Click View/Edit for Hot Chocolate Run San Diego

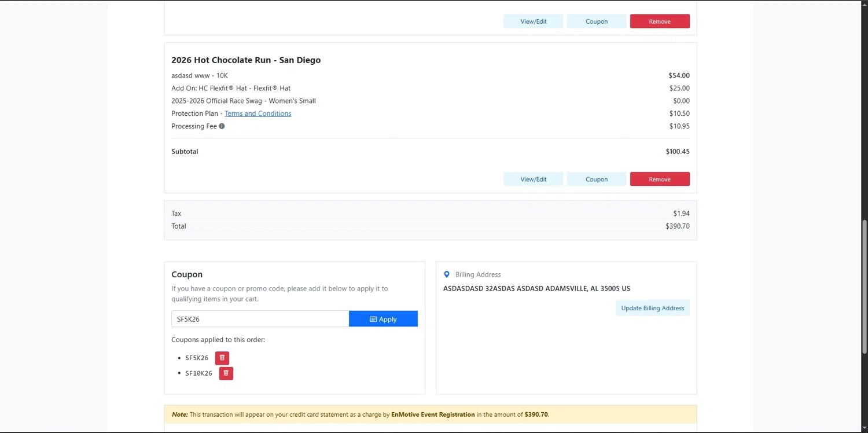point(534,179)
